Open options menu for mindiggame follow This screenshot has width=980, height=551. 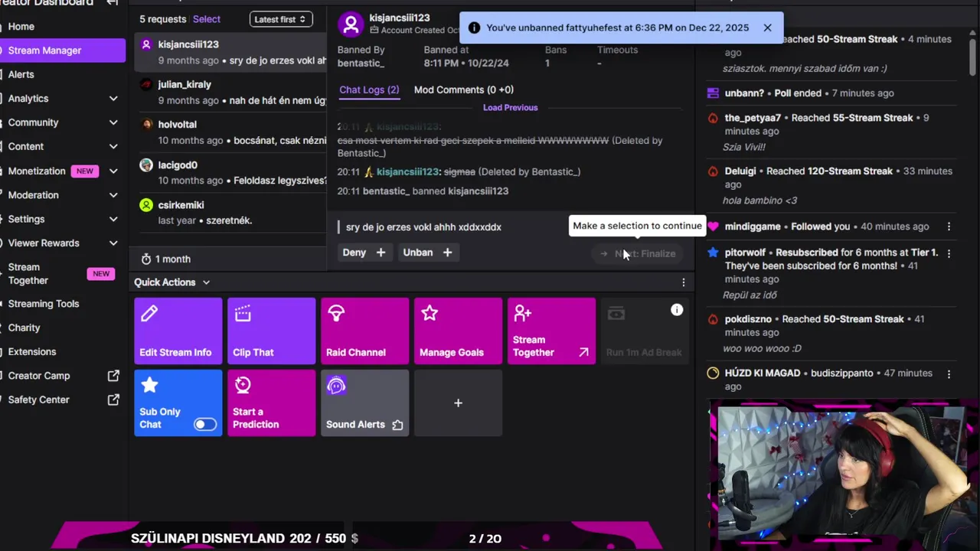949,227
